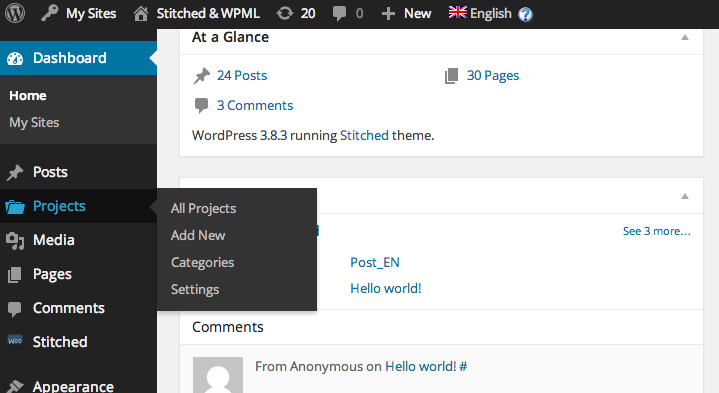
Task: Open Dashboard in sidebar
Action: [70, 58]
